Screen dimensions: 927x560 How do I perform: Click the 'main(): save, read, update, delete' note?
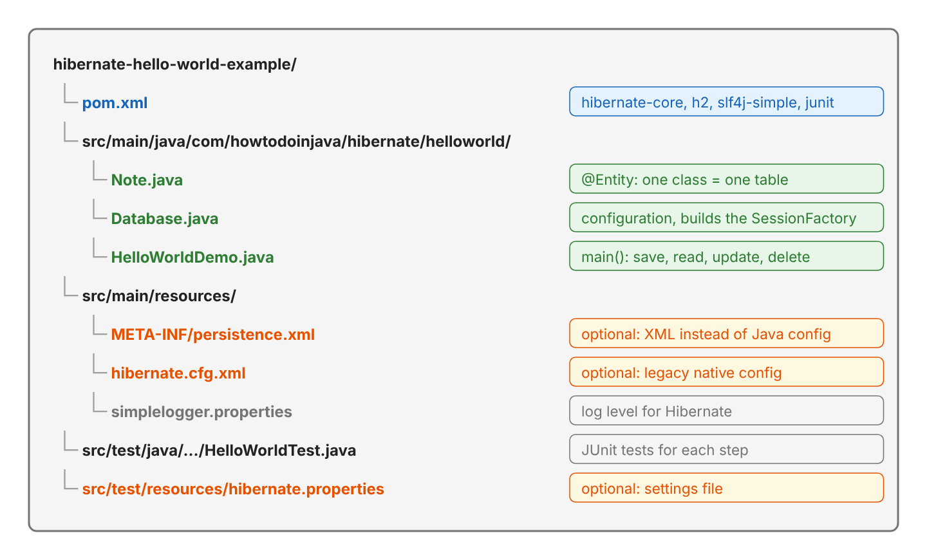(726, 256)
